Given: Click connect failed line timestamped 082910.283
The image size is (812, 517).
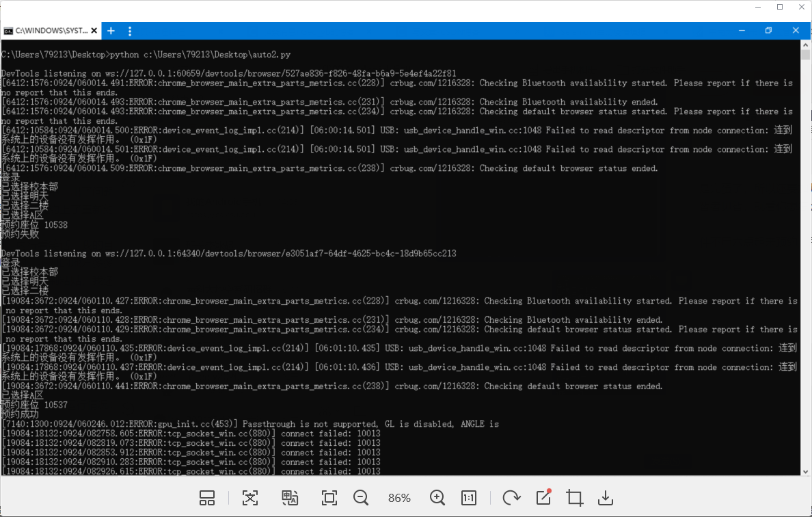Looking at the screenshot, I should tap(191, 462).
